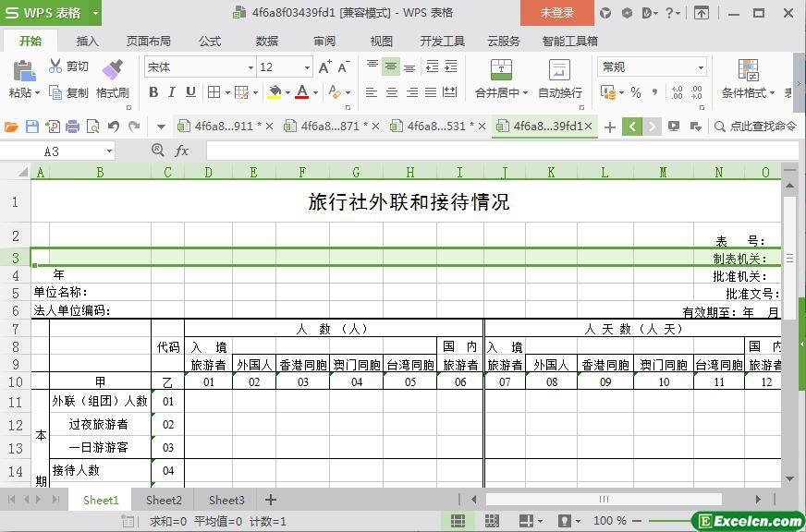Open Sheet2 worksheet tab
Screen dimensions: 806x532
[x=164, y=500]
